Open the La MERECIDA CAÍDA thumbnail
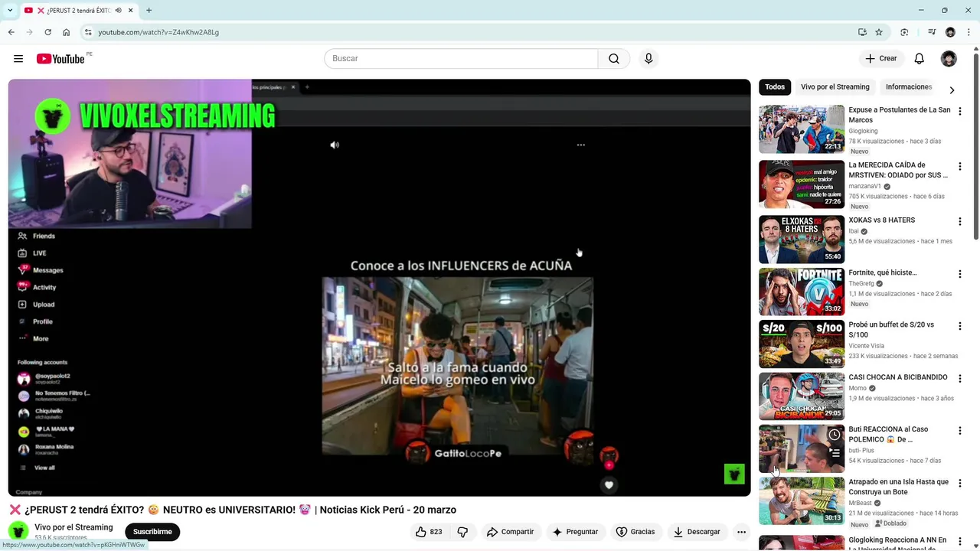980x551 pixels. pos(802,184)
